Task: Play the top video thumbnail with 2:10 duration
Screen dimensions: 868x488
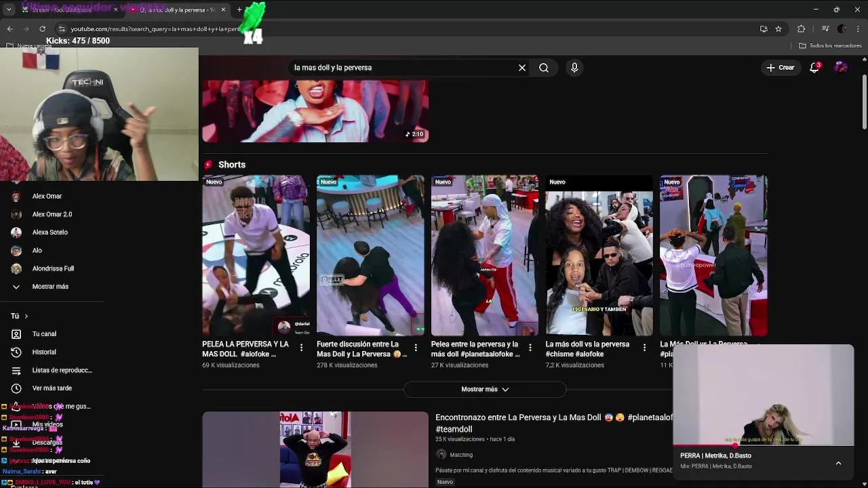Action: pyautogui.click(x=315, y=110)
